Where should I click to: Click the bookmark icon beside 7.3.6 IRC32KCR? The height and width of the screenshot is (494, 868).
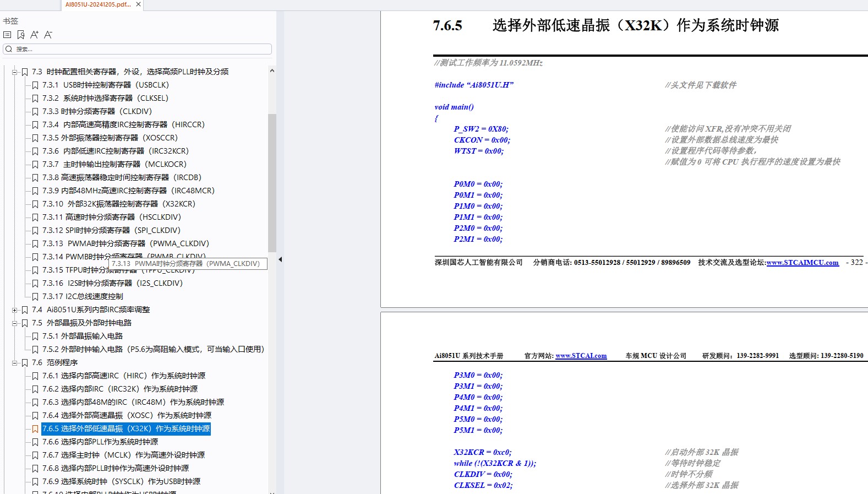35,151
